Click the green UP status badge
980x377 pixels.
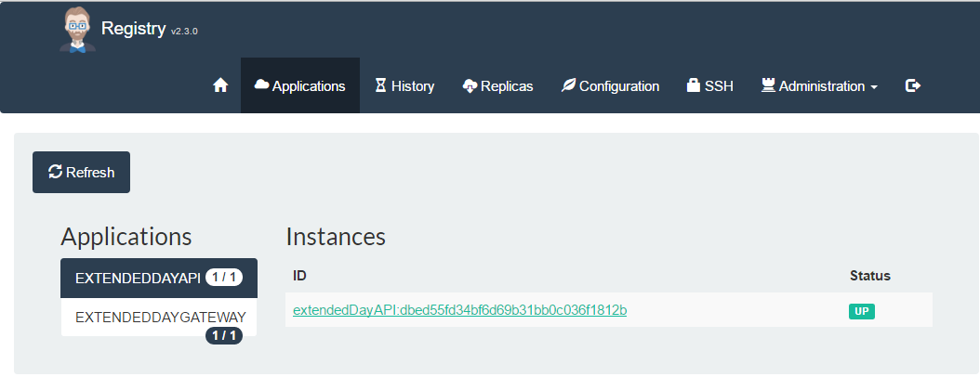861,311
